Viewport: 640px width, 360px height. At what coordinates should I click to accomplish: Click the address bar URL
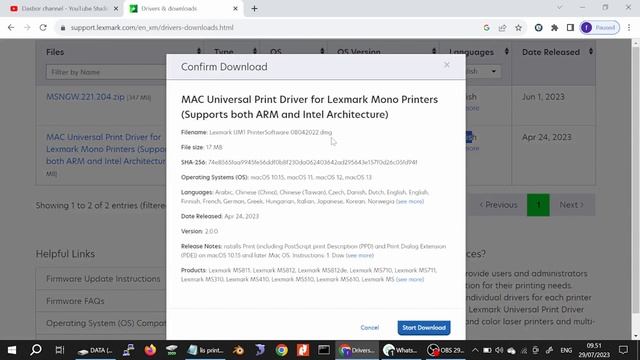(152, 28)
